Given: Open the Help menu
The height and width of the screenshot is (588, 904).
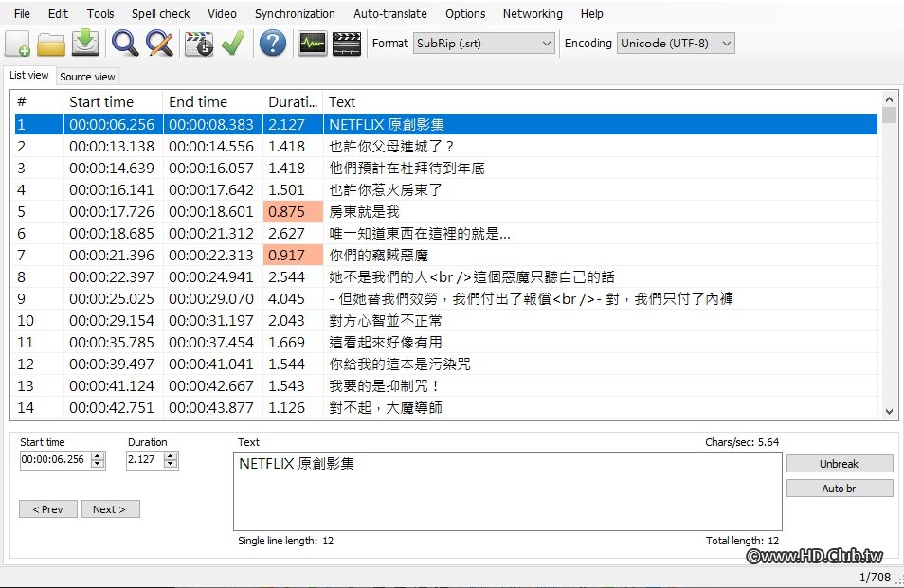Looking at the screenshot, I should 591,14.
